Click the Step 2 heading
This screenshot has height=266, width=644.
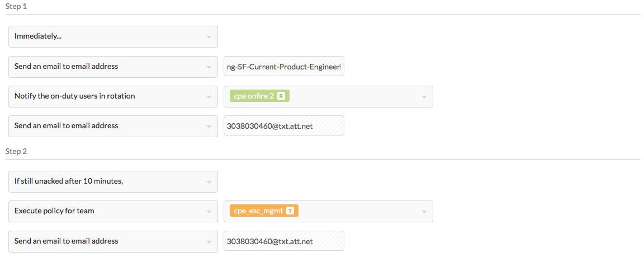(16, 151)
